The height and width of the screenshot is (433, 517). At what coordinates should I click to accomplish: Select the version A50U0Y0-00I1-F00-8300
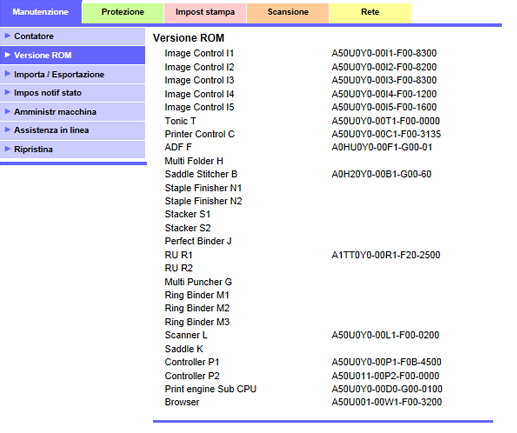click(384, 53)
